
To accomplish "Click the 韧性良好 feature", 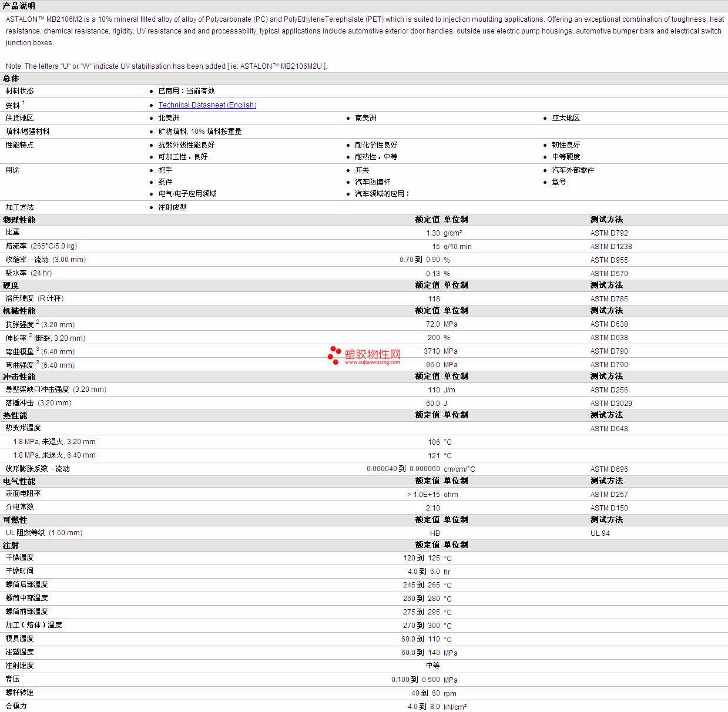I will coord(566,145).
